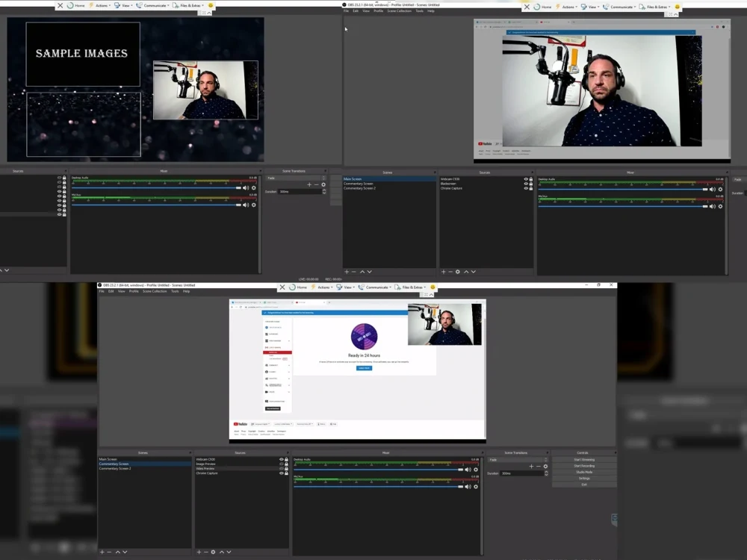Open Desktop Audio gear in top-left OBS mixer

click(x=253, y=187)
